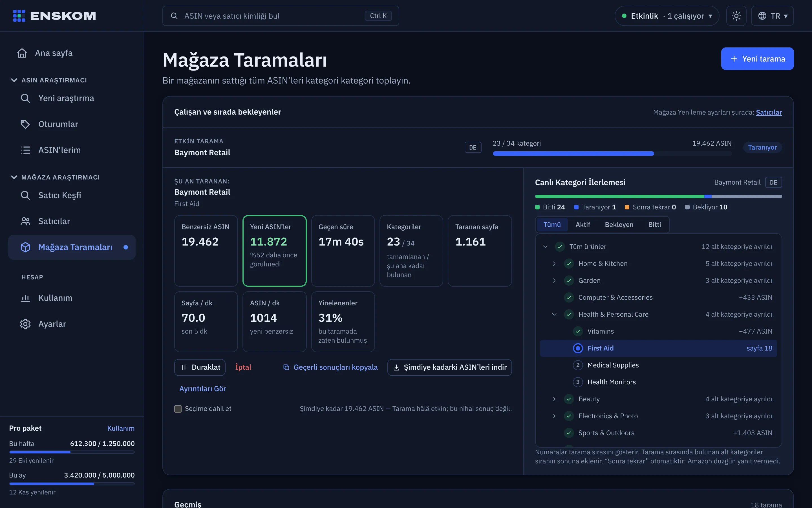
Task: Click the copy icon on Geçerli sonuçları kopyala
Action: (x=286, y=367)
